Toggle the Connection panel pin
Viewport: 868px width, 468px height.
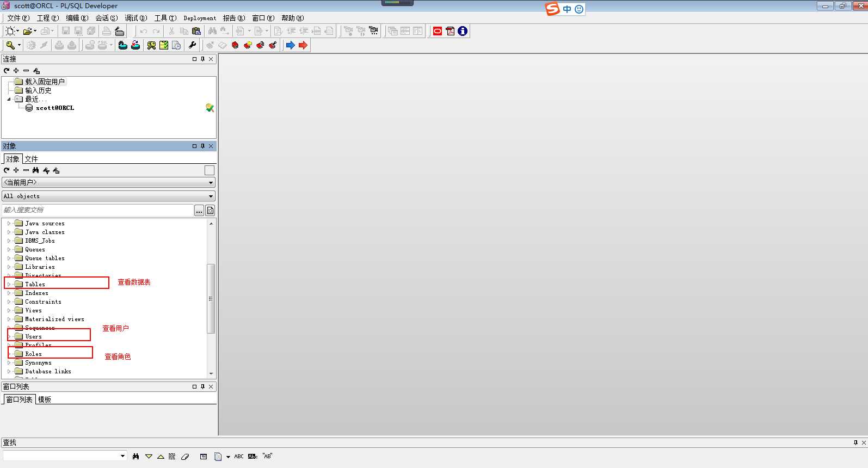click(202, 59)
